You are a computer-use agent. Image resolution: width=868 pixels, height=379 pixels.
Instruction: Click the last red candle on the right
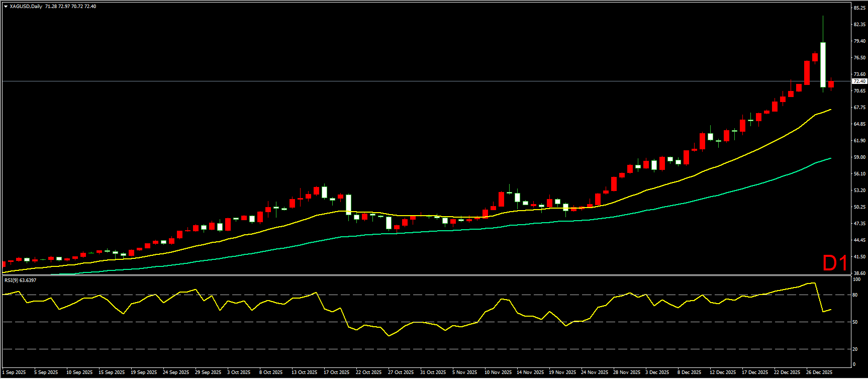coord(831,84)
